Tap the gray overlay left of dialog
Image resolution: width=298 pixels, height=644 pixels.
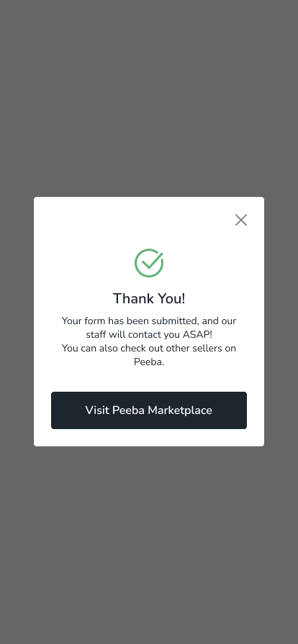click(x=17, y=321)
